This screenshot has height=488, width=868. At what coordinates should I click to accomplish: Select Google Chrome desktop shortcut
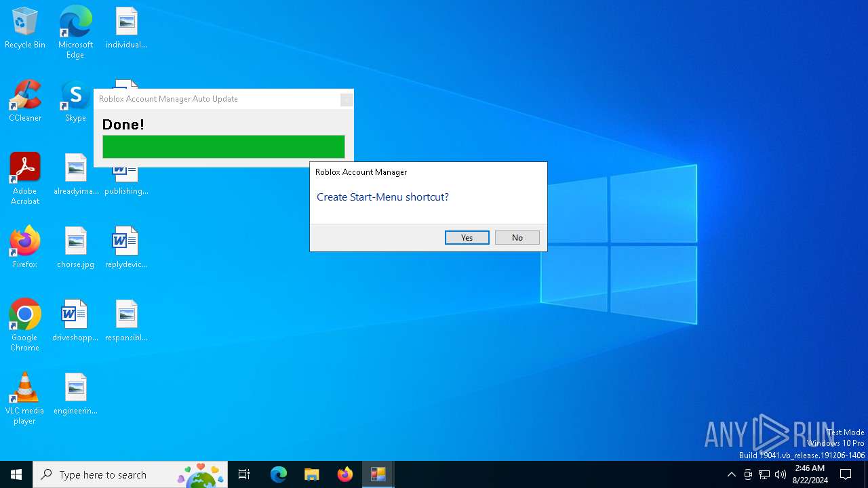click(x=25, y=325)
